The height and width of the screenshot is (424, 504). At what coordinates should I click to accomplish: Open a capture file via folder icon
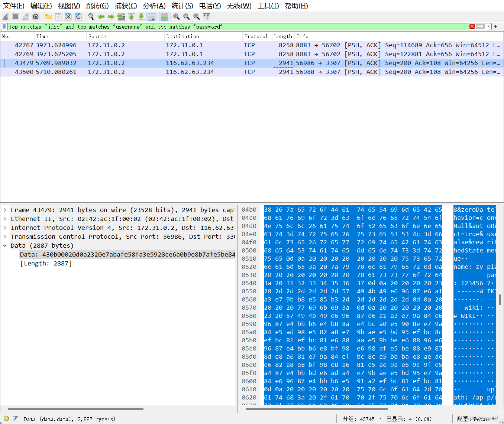point(48,17)
